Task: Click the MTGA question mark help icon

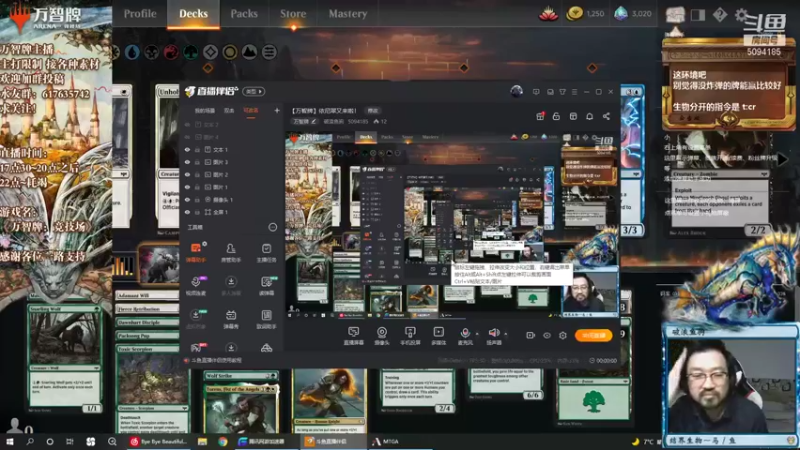Action: click(720, 14)
